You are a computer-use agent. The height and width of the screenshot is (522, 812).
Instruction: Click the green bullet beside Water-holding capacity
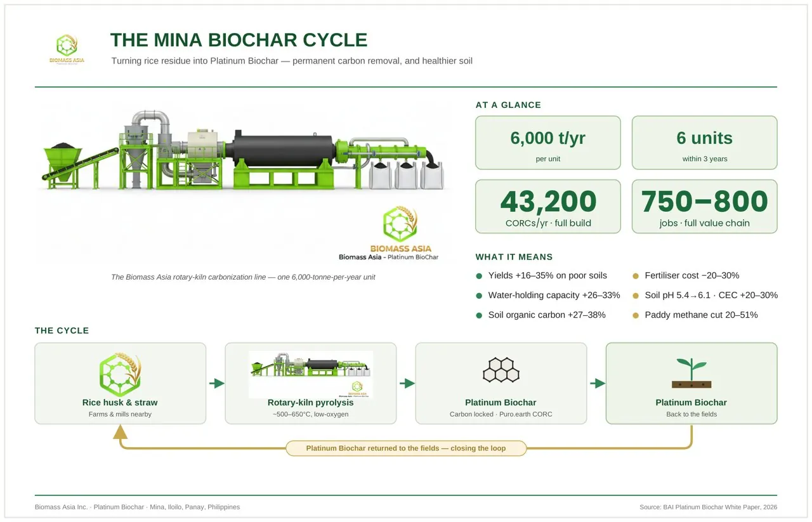pyautogui.click(x=479, y=296)
